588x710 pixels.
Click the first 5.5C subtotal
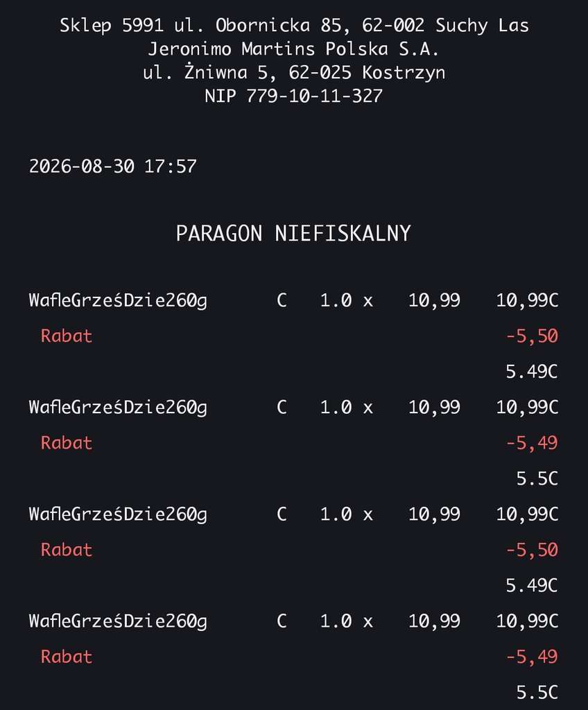click(537, 478)
